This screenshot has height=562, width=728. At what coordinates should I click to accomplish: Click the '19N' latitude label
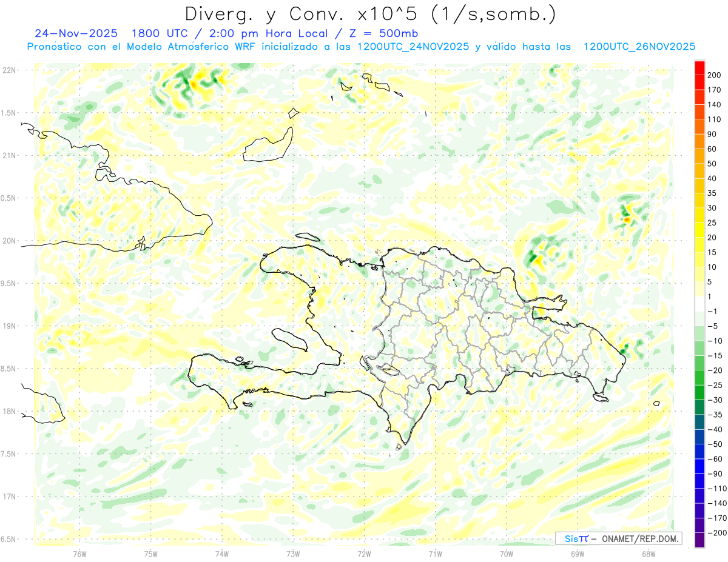point(9,326)
